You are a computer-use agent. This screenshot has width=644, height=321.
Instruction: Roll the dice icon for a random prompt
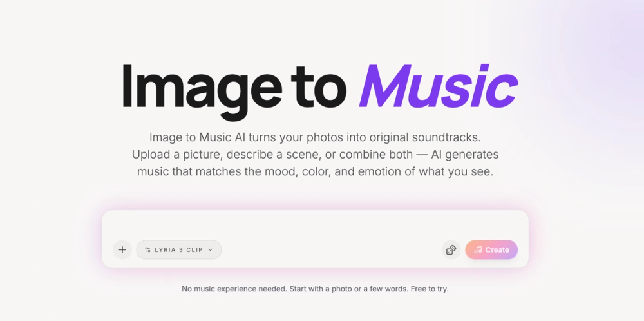coord(451,250)
